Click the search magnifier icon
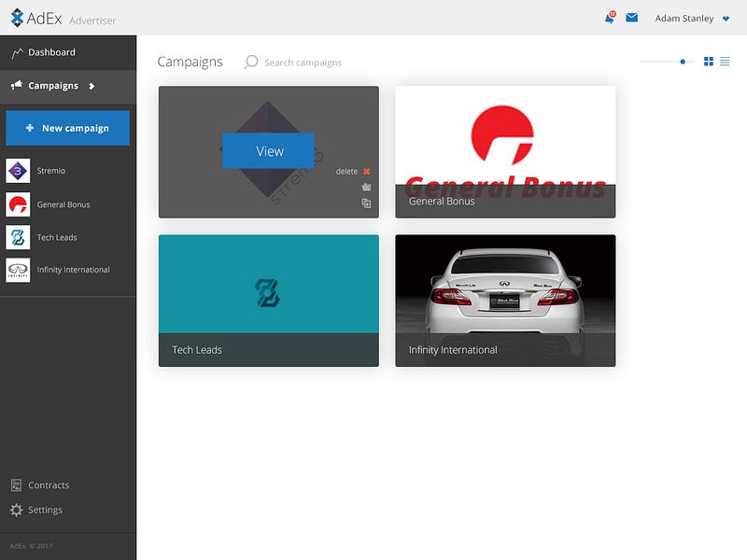 coord(250,62)
